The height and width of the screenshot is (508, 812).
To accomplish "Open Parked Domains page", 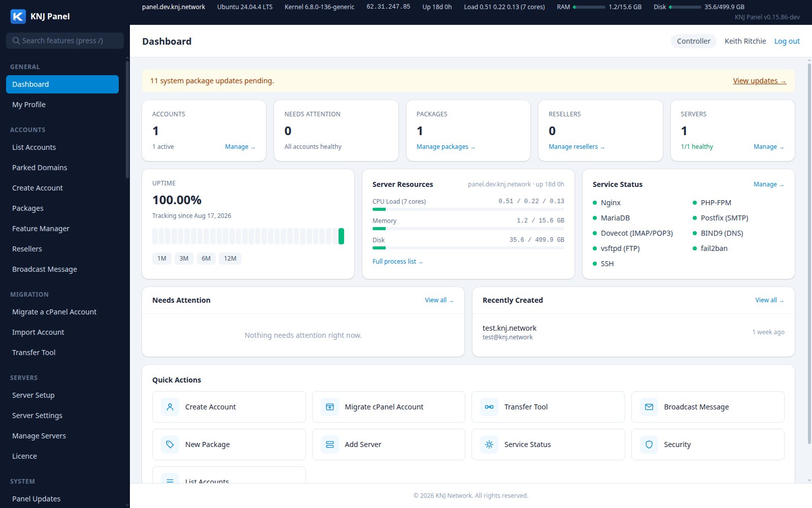I will (x=62, y=168).
